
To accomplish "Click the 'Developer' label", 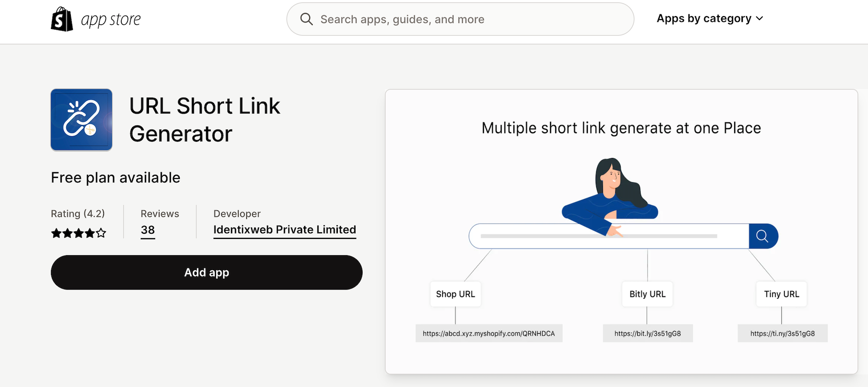I will coord(237,214).
